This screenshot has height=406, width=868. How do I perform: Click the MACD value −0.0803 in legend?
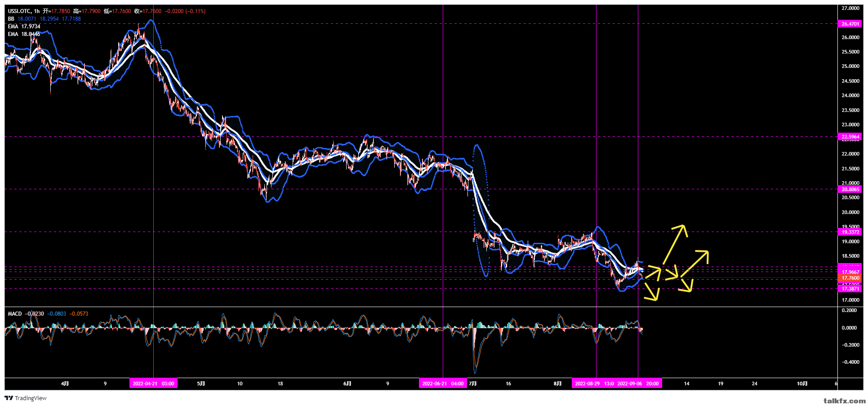click(x=57, y=314)
